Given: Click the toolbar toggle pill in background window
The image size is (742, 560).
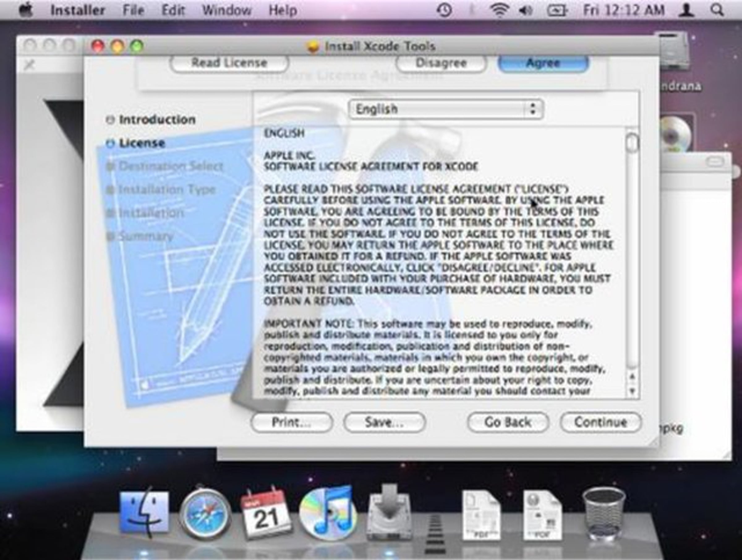Looking at the screenshot, I should click(715, 163).
